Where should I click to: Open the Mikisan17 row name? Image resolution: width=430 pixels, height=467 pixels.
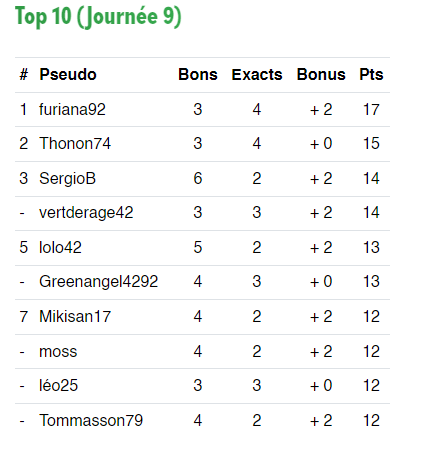coord(75,316)
